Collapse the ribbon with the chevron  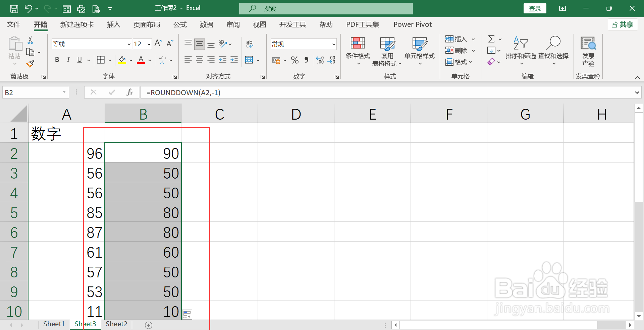click(637, 77)
